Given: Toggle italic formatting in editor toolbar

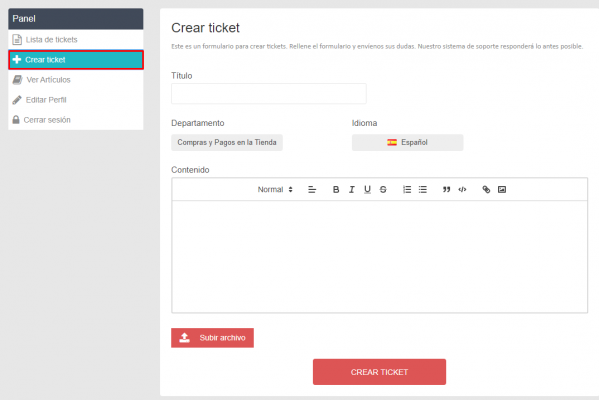Looking at the screenshot, I should coord(351,189).
